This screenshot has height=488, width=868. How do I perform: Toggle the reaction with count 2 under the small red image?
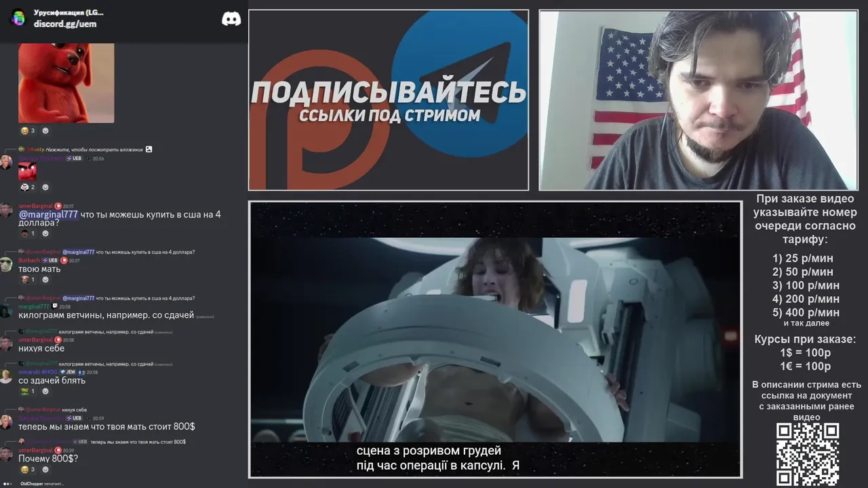click(x=28, y=187)
